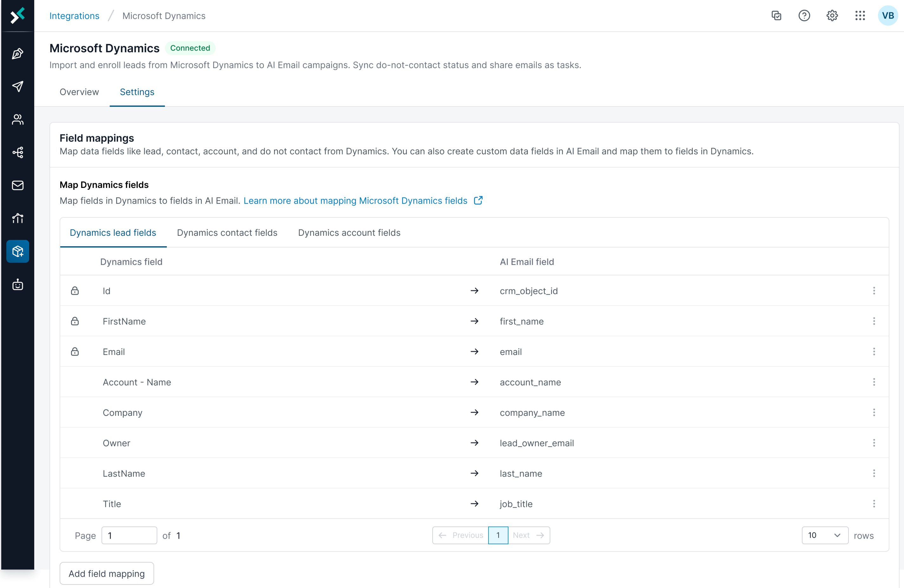Click the external link icon after Learn more
This screenshot has width=904, height=588.
(478, 200)
